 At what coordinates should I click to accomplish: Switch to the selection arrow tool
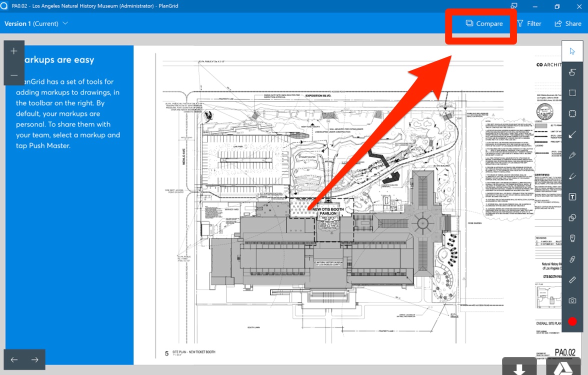pyautogui.click(x=572, y=50)
